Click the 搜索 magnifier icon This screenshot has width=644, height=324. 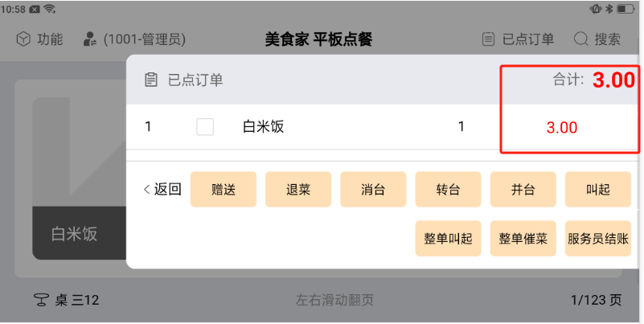click(580, 39)
